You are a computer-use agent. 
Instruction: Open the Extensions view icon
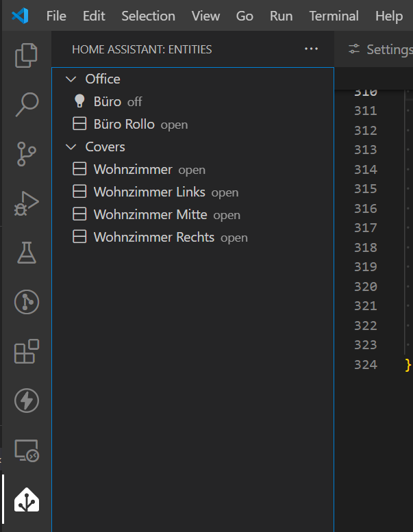27,351
